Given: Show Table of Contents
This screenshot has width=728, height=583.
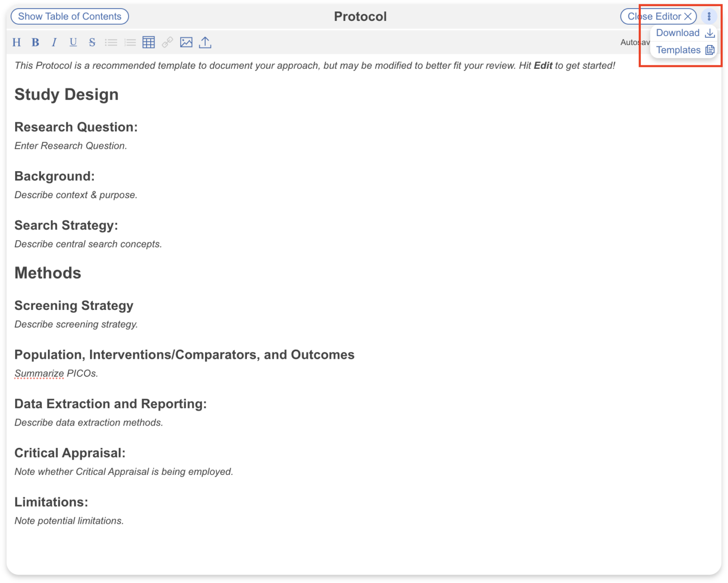Looking at the screenshot, I should coord(69,16).
